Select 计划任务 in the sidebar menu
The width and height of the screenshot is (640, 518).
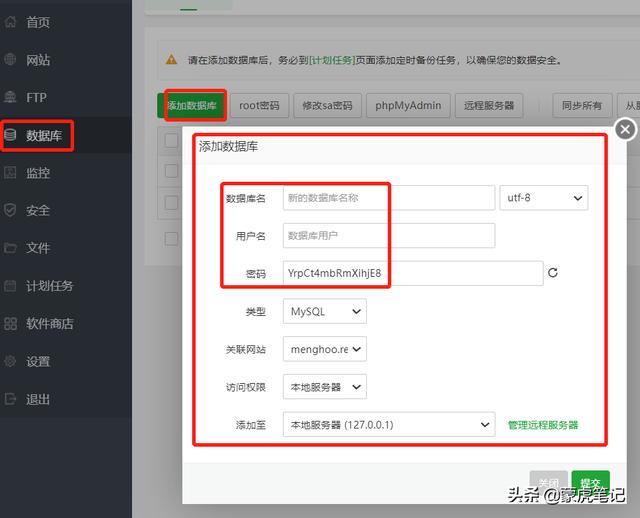(x=49, y=286)
